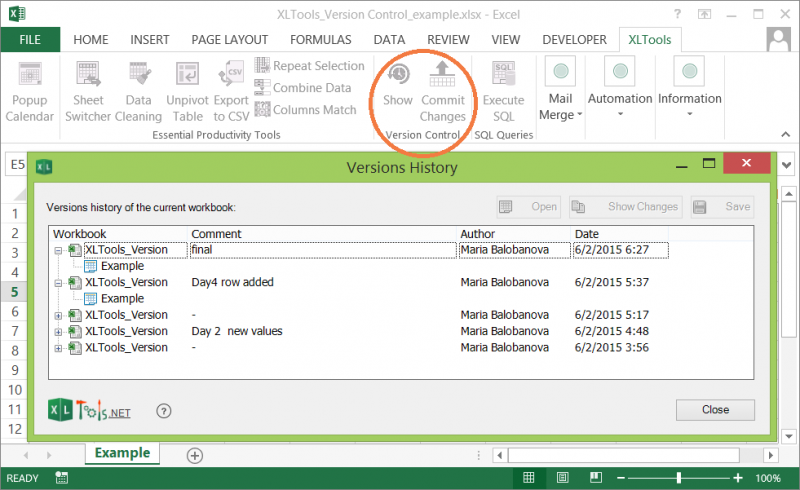800x490 pixels.
Task: Click the zoom slider in status bar
Action: [680, 478]
